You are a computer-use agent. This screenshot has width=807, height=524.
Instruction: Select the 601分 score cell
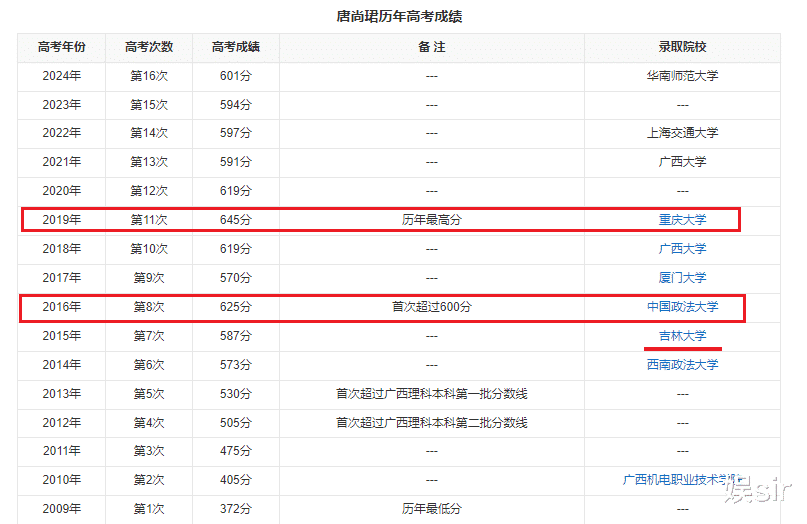click(236, 76)
